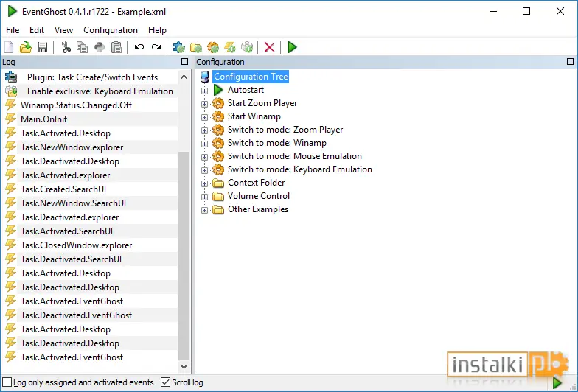This screenshot has height=392, width=578.
Task: Redo the last undone action
Action: pyautogui.click(x=156, y=47)
